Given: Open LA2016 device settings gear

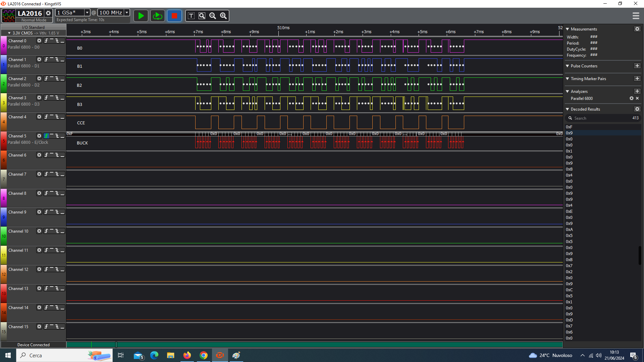Looking at the screenshot, I should pyautogui.click(x=48, y=13).
